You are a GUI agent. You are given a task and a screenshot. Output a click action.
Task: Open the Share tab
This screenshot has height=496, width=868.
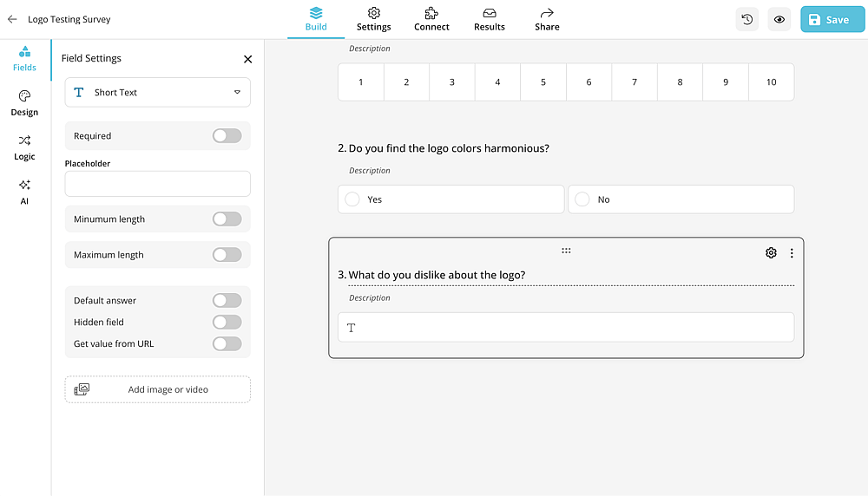tap(547, 19)
